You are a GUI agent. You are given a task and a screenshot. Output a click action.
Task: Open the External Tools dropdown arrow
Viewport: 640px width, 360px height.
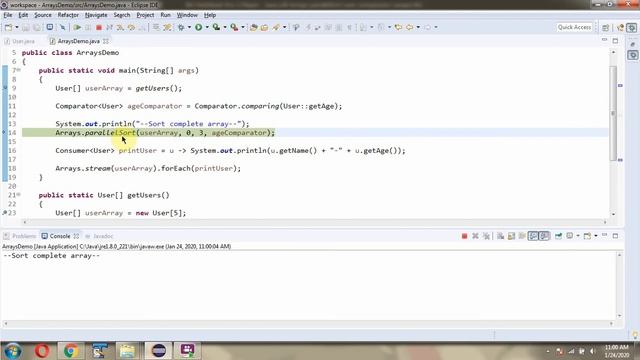[x=243, y=27]
